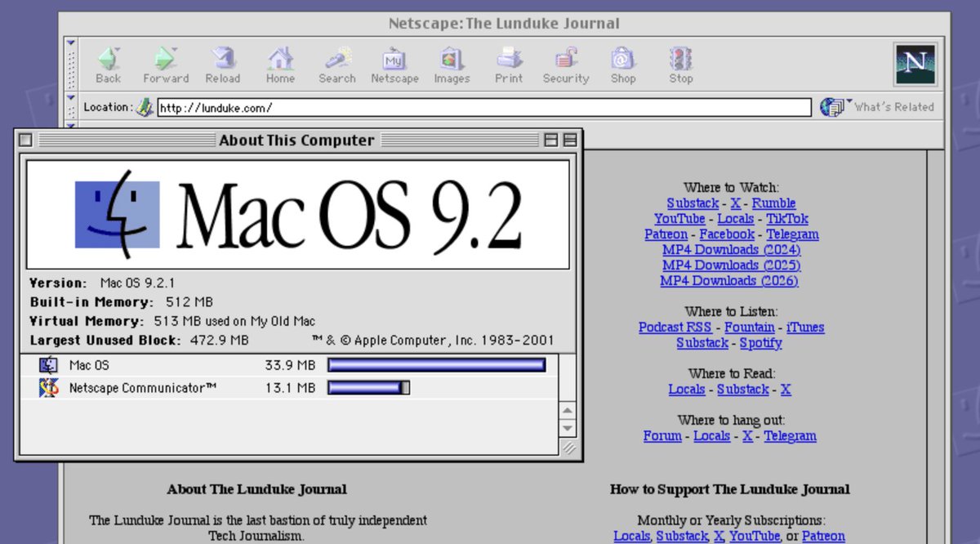Open the Forum link
The width and height of the screenshot is (980, 544).
662,436
